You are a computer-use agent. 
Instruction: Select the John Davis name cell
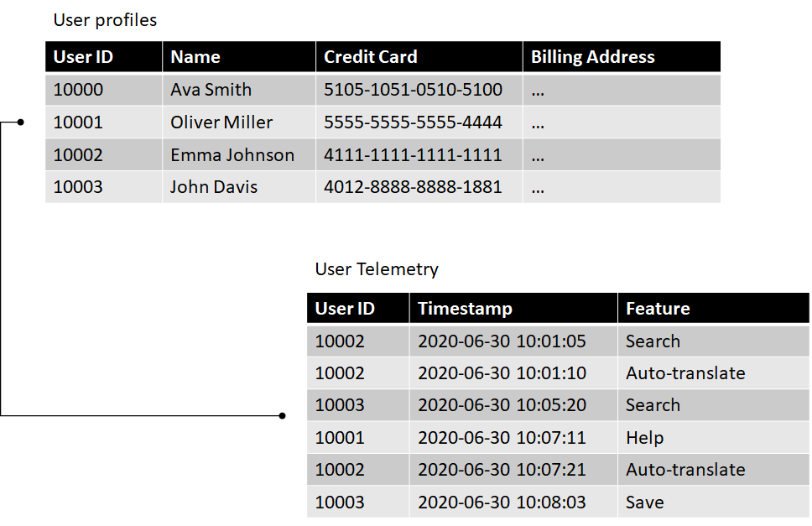click(x=239, y=187)
